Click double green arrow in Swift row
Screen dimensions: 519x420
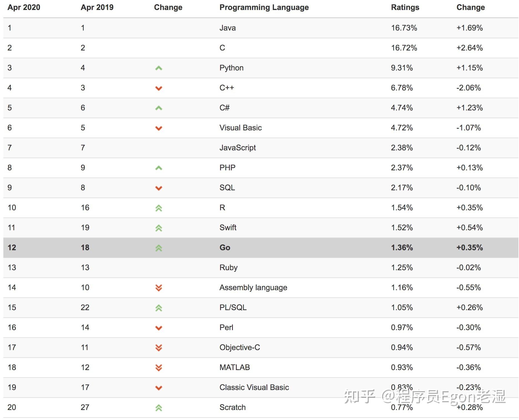click(158, 228)
